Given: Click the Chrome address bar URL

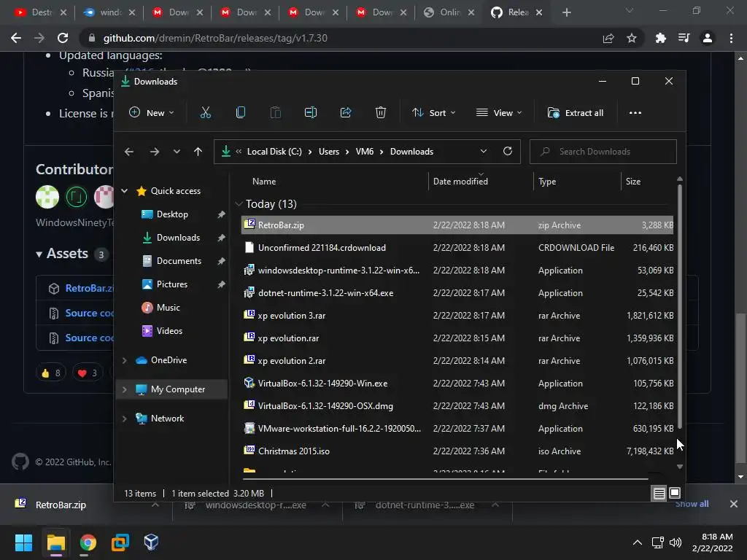Looking at the screenshot, I should [215, 38].
